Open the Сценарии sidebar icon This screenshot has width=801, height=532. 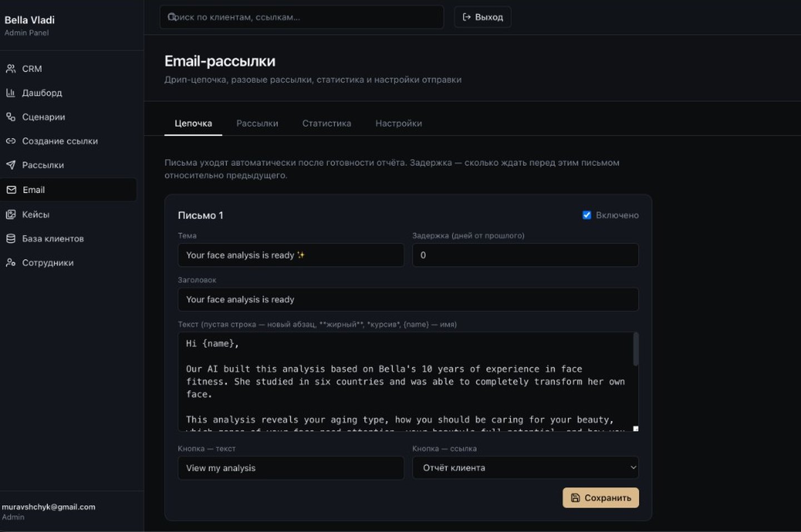[x=11, y=117]
